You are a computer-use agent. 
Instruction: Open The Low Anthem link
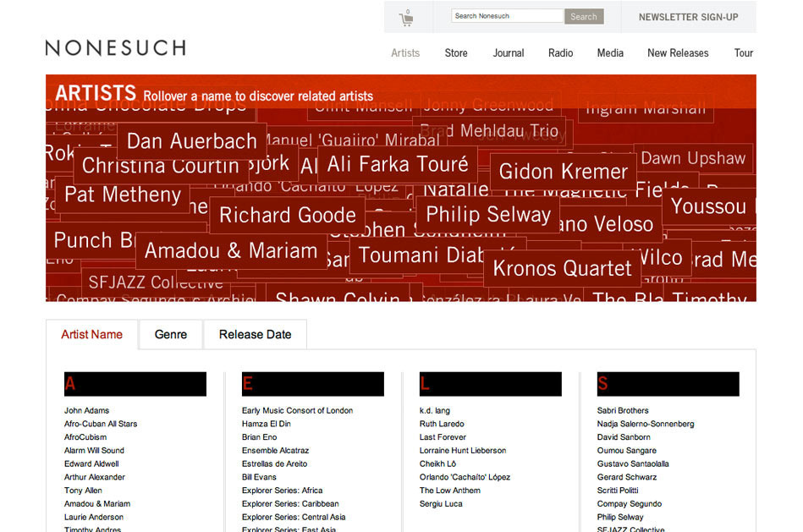pos(450,491)
